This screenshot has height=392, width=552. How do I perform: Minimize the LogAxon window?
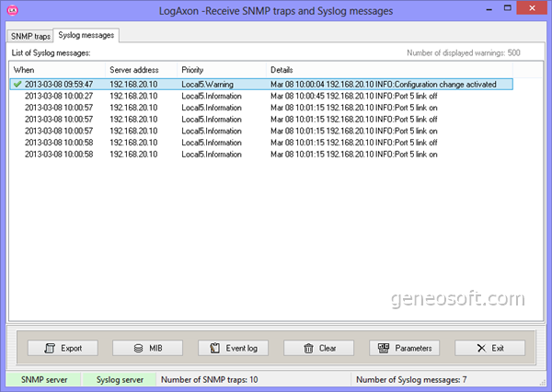(489, 9)
